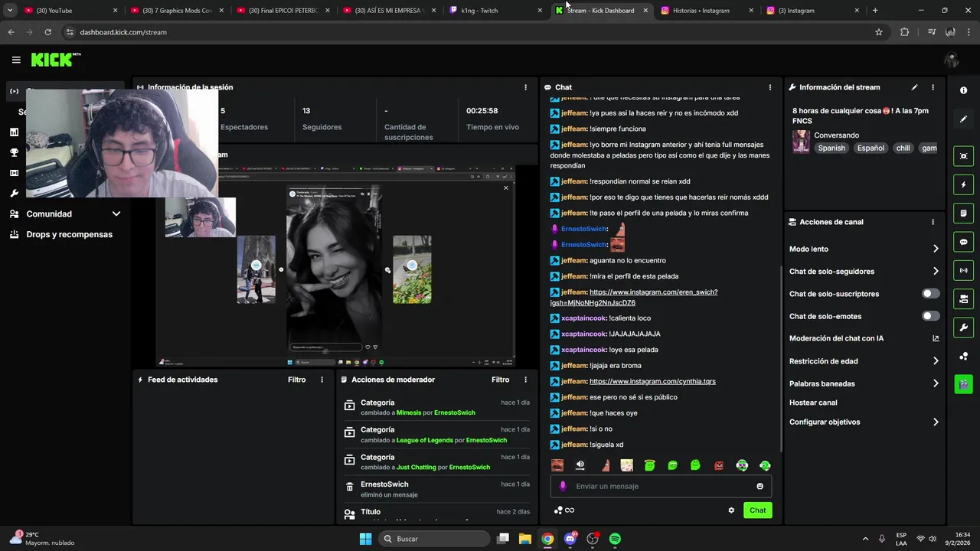
Task: Click the Kick logo
Action: [x=55, y=60]
